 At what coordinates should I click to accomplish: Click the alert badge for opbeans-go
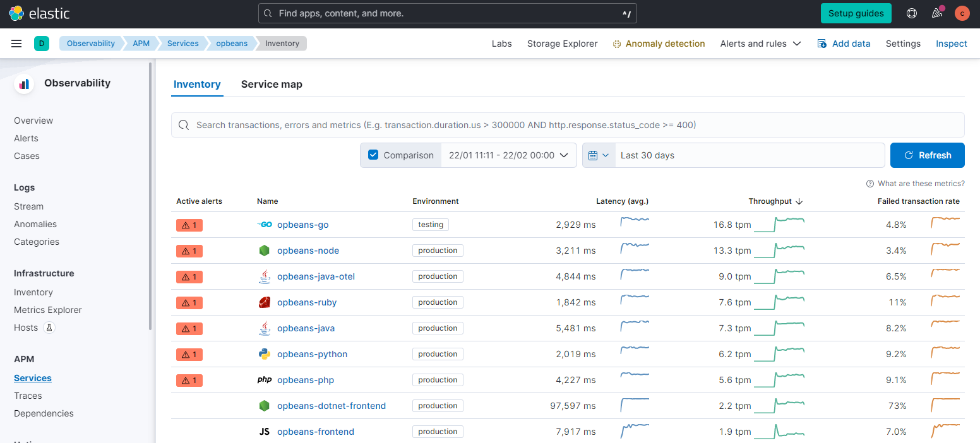point(189,225)
